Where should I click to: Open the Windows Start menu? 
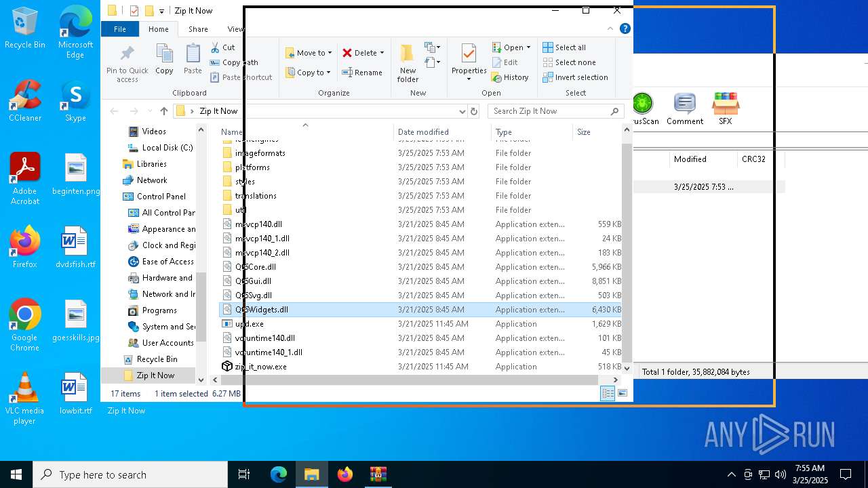point(16,474)
